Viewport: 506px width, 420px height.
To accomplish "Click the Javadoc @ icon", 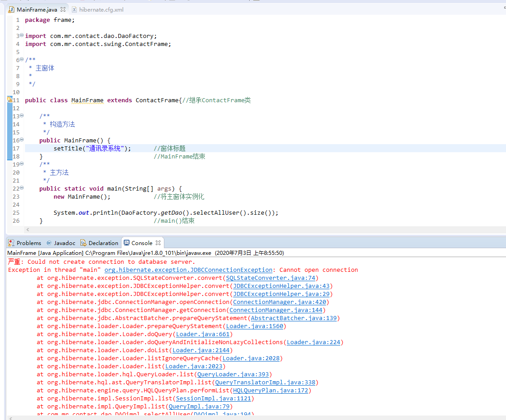I will point(49,242).
